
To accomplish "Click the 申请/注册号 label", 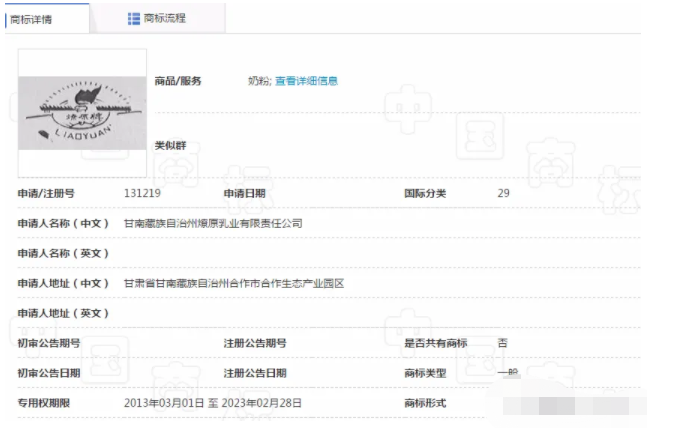I will coord(46,193).
